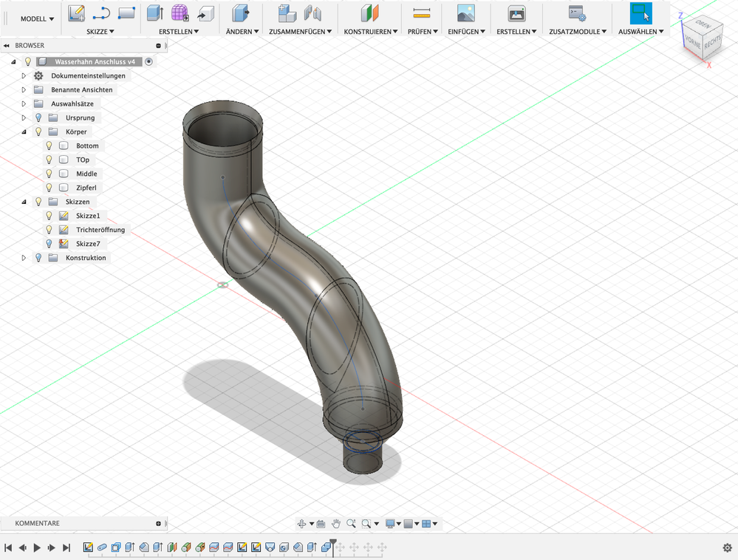Click the pipe feature in the timeline
This screenshot has height=560, width=738.
(102, 547)
